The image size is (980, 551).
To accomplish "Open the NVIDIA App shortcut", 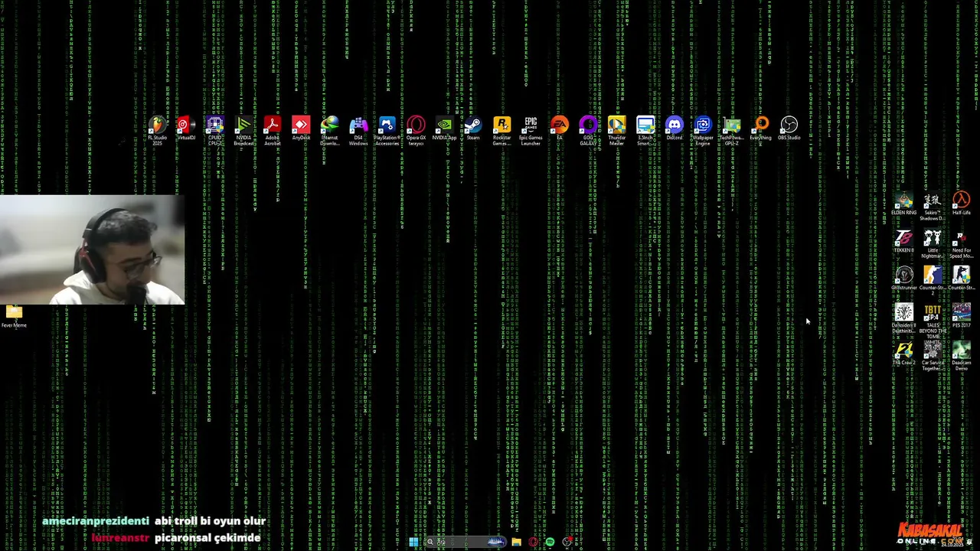I will pyautogui.click(x=445, y=129).
